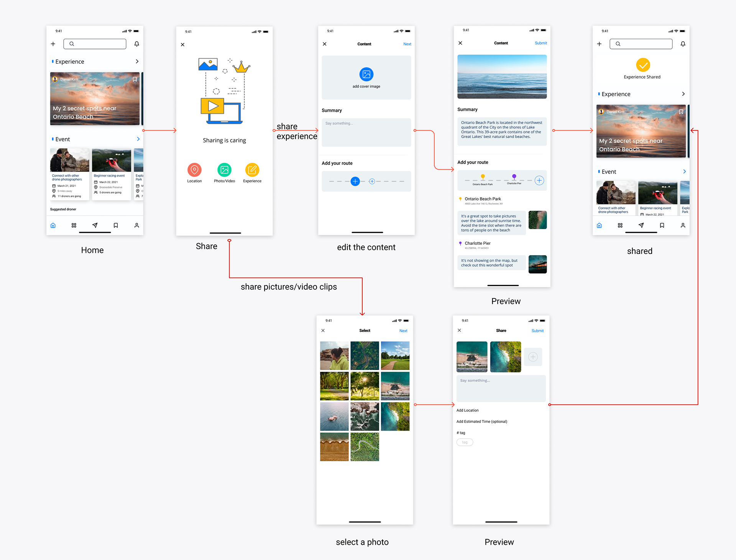The height and width of the screenshot is (560, 736).
Task: Select profile tab icon on shared screen
Action: 683,225
